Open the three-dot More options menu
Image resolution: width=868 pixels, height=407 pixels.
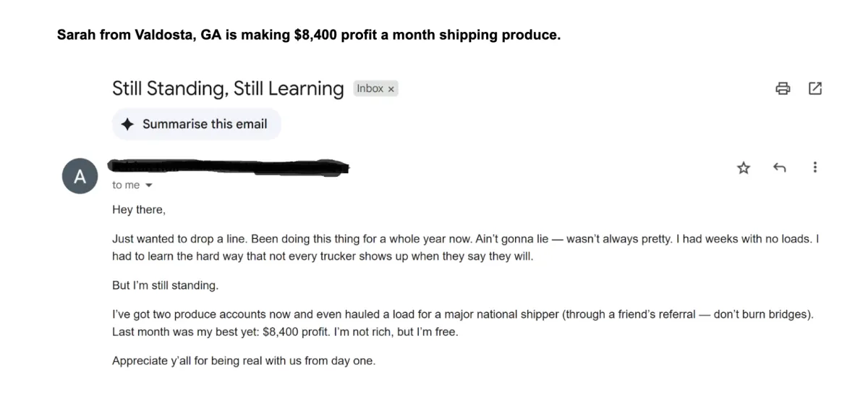(x=815, y=167)
